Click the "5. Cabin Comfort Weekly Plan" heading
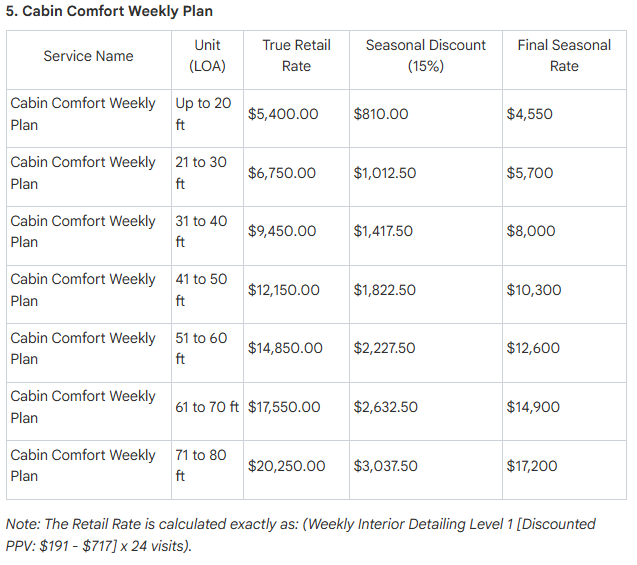The image size is (637, 565). [109, 11]
